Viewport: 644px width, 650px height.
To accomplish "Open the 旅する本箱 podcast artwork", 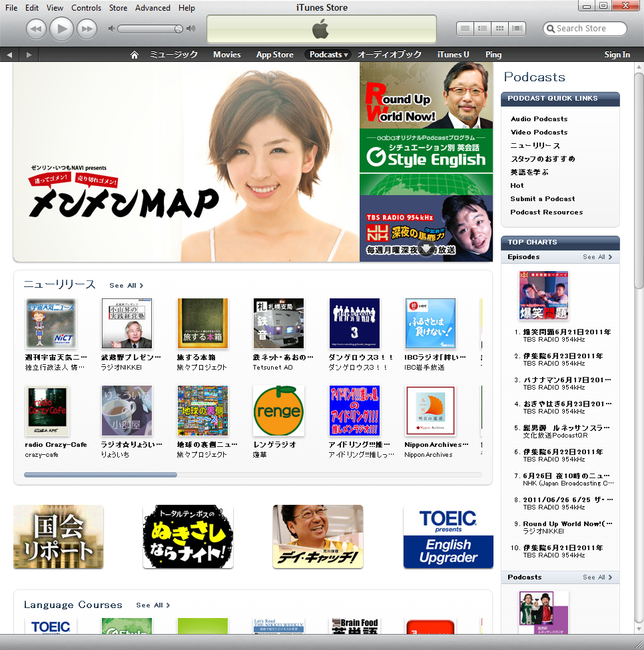I will 202,324.
